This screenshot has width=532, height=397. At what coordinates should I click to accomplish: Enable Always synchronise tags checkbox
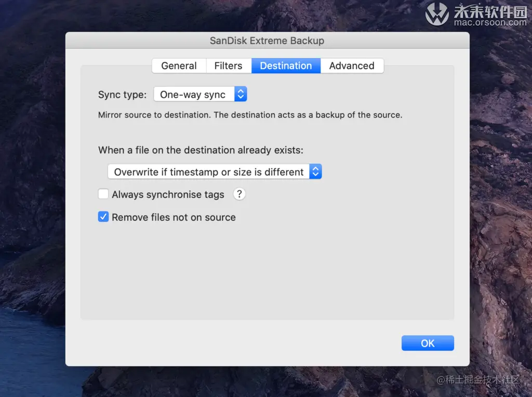click(103, 194)
